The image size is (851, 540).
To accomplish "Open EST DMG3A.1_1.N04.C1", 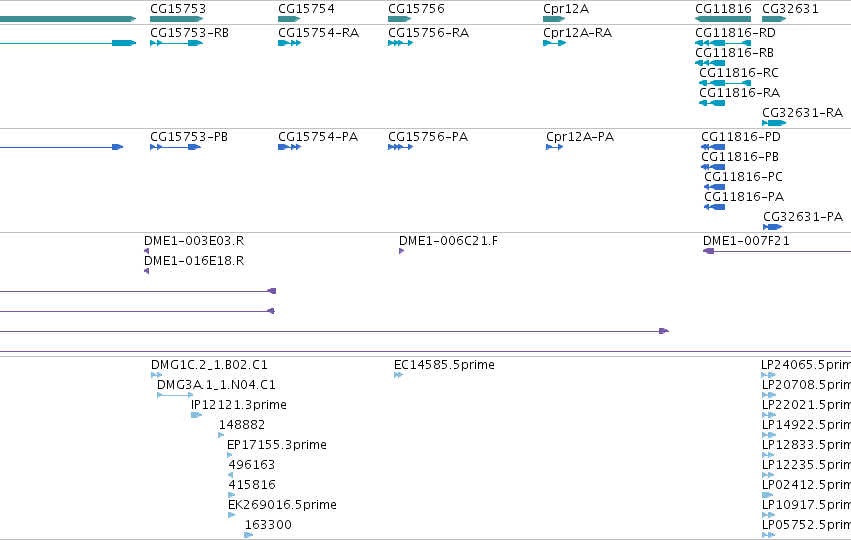I will click(x=175, y=395).
